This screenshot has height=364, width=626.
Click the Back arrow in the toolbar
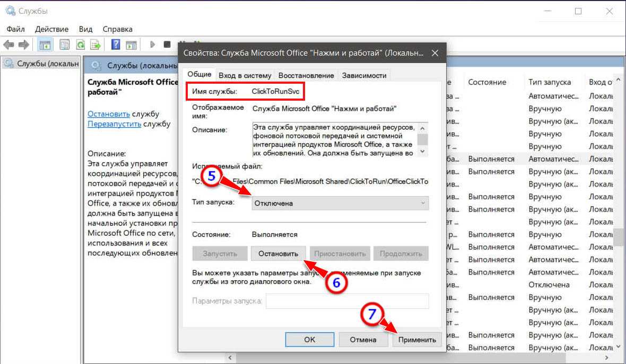coord(8,45)
